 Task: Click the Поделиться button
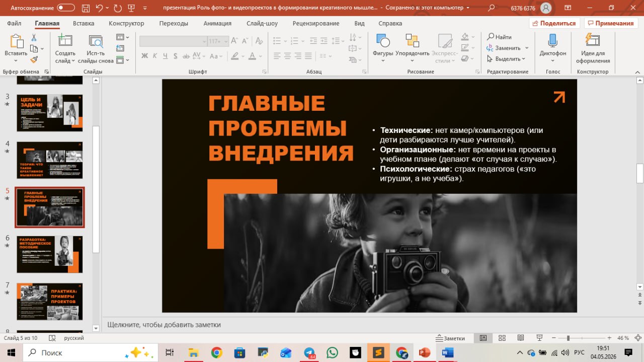tap(554, 23)
